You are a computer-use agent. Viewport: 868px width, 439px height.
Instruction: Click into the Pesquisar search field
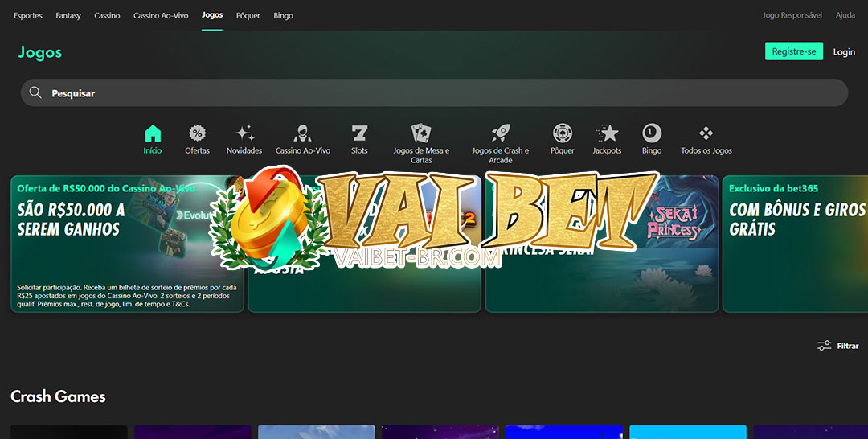pyautogui.click(x=434, y=93)
